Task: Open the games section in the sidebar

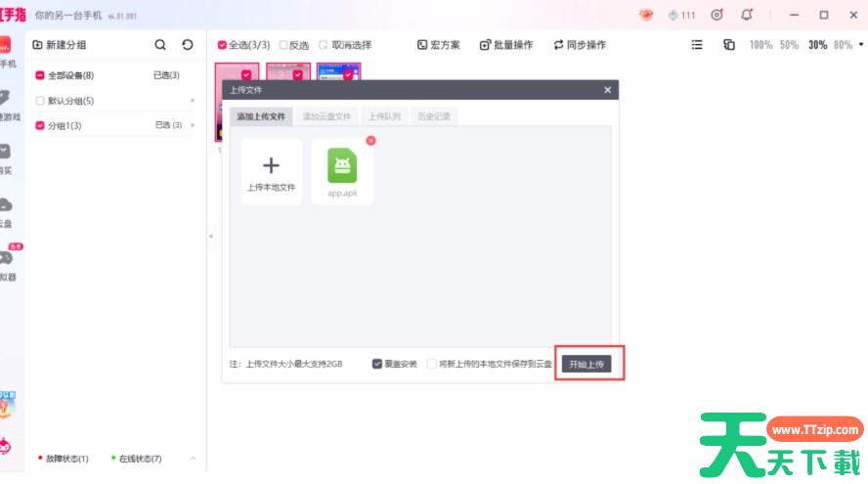Action: [x=5, y=98]
